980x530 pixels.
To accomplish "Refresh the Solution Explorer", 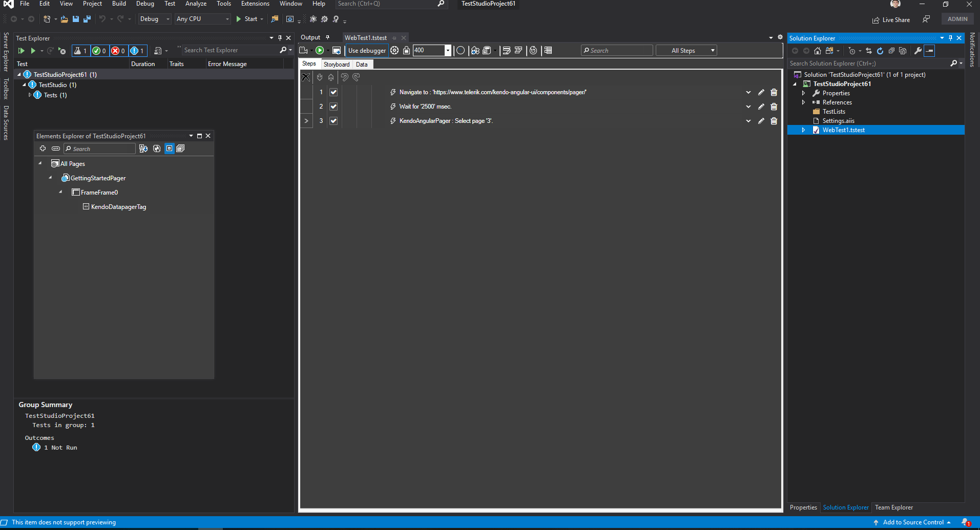I will (x=880, y=51).
